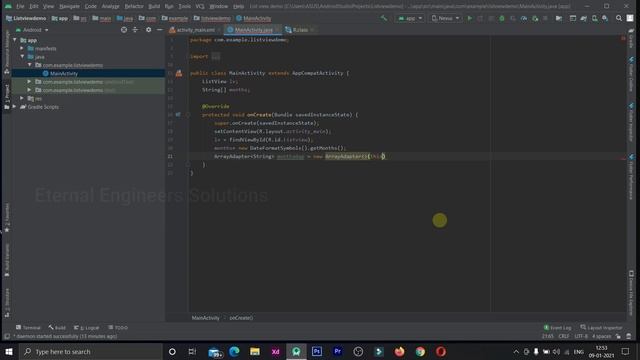Open the Android project view dropdown
The image size is (640, 360).
point(32,30)
